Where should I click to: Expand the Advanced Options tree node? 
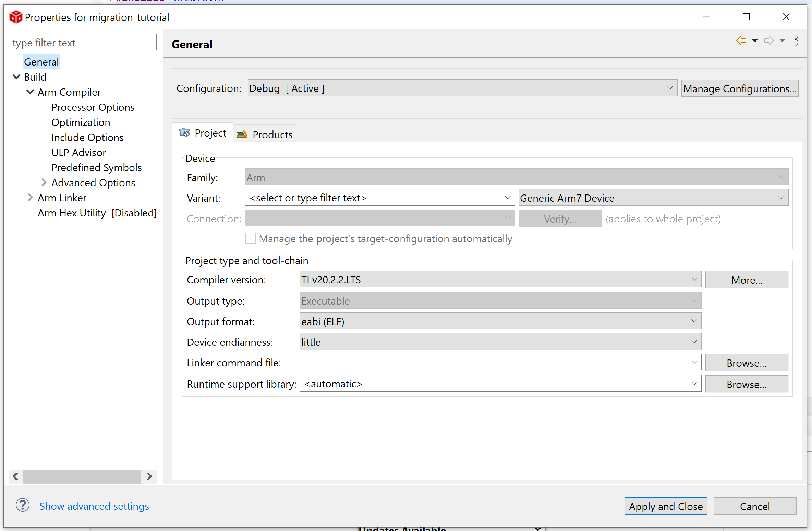(x=44, y=182)
